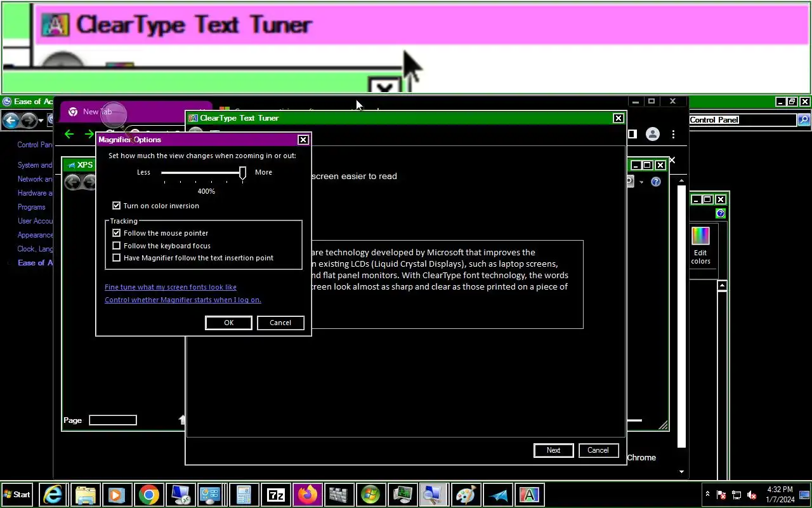The height and width of the screenshot is (508, 812).
Task: Uncheck Follow the mouse pointer
Action: click(116, 233)
